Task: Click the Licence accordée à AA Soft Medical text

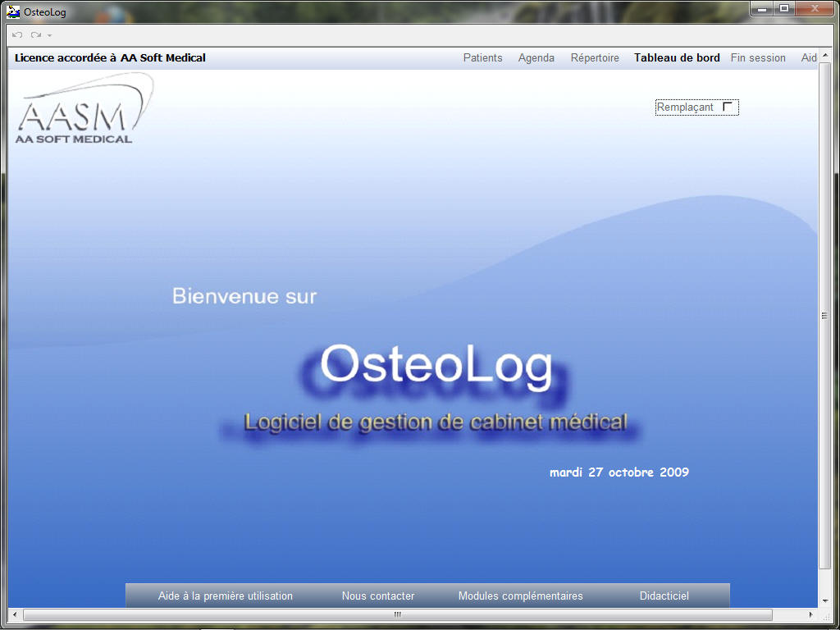Action: click(x=111, y=58)
